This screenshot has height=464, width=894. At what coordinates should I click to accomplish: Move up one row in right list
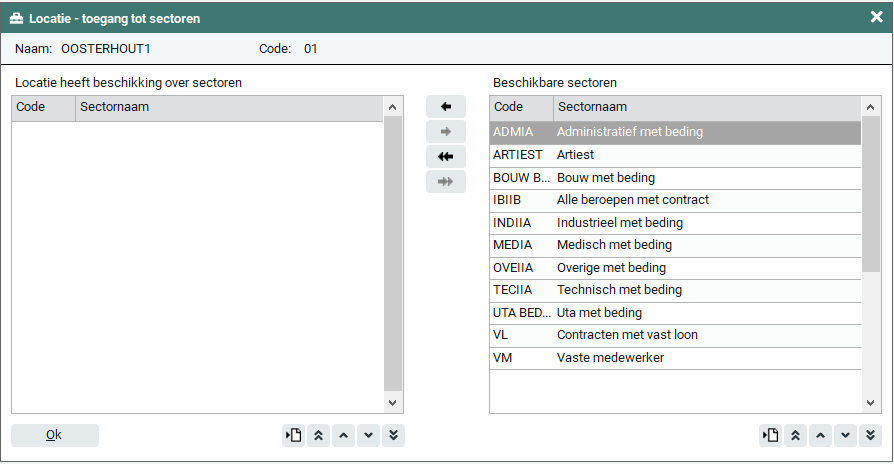(820, 435)
